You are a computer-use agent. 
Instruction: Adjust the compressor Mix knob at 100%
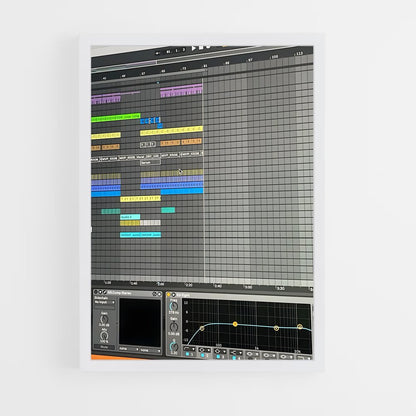point(104,336)
